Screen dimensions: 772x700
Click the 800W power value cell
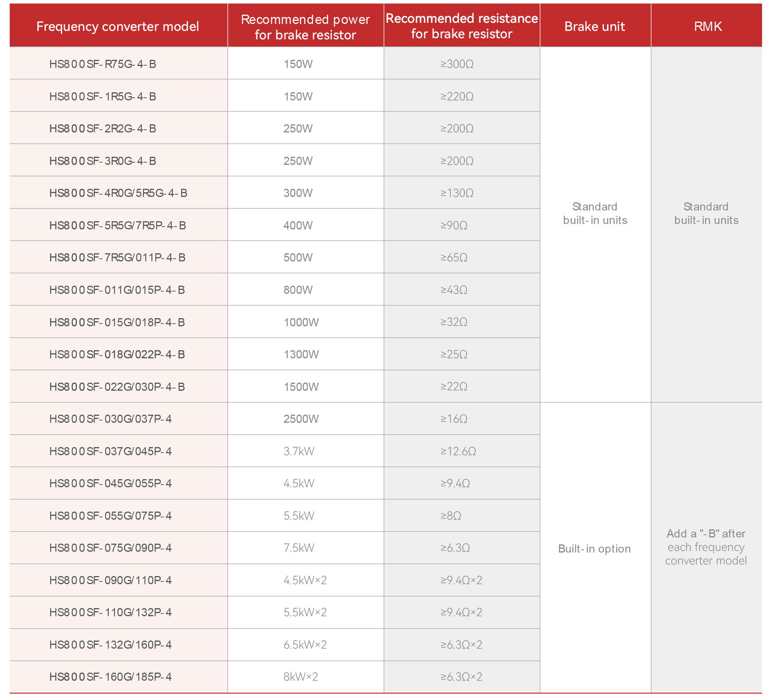click(305, 290)
